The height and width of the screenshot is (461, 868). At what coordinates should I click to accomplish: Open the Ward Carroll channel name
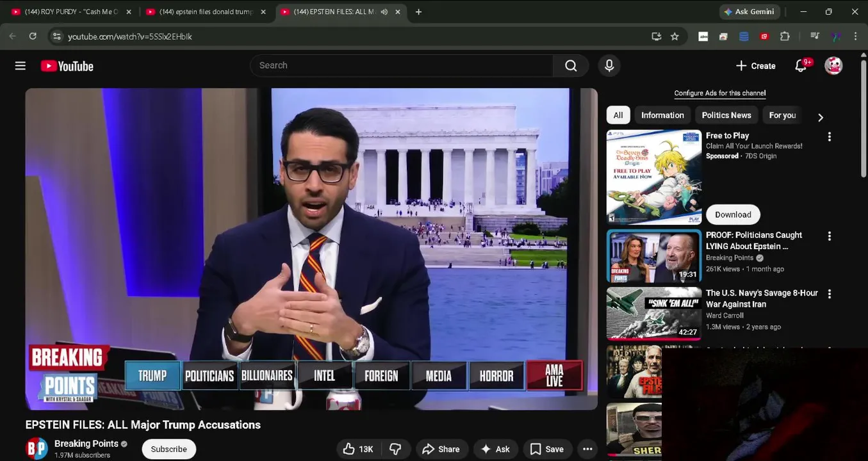point(725,316)
